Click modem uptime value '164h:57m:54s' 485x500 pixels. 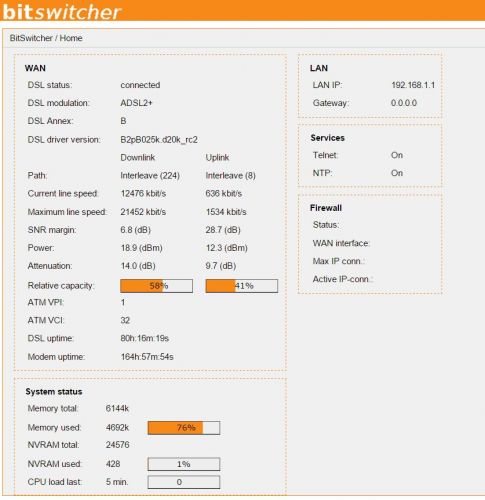click(147, 357)
